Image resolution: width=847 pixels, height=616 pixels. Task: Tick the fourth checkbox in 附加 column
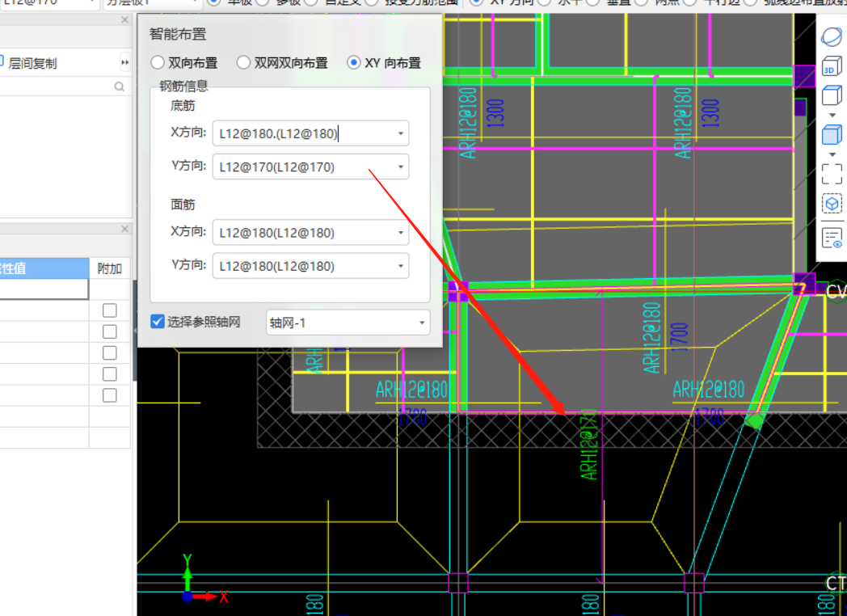point(110,374)
